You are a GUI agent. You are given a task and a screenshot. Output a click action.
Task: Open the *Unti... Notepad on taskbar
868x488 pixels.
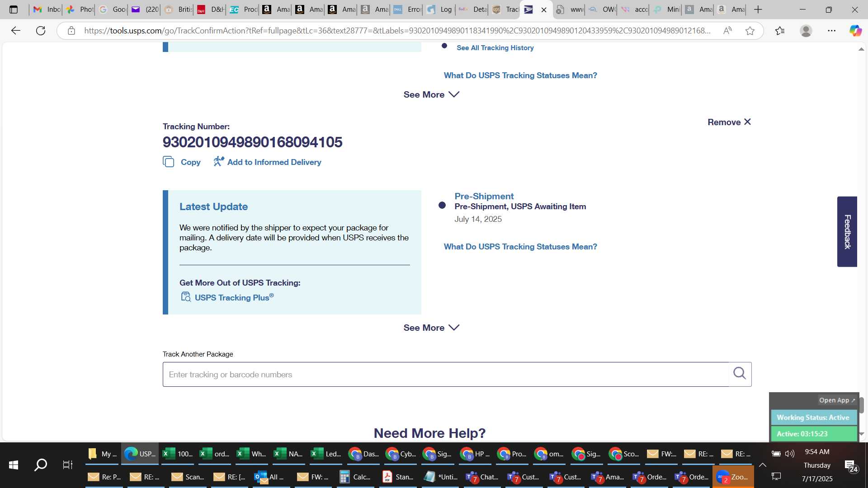pos(440,477)
